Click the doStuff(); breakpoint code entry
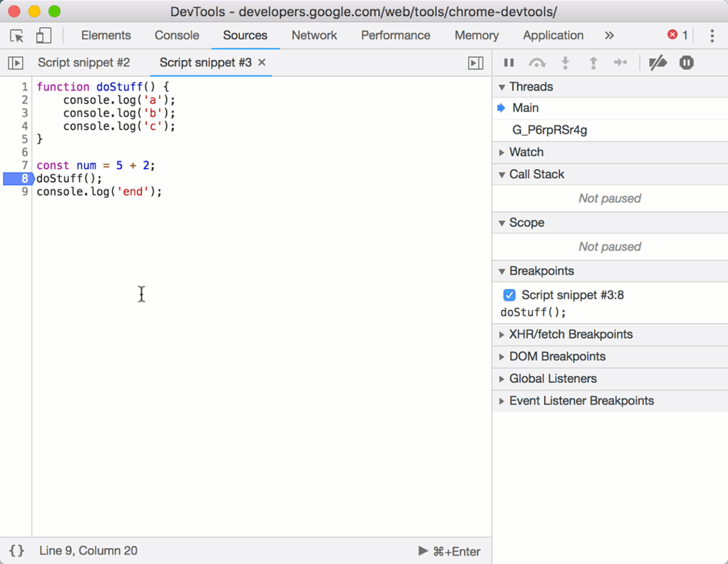 tap(533, 313)
